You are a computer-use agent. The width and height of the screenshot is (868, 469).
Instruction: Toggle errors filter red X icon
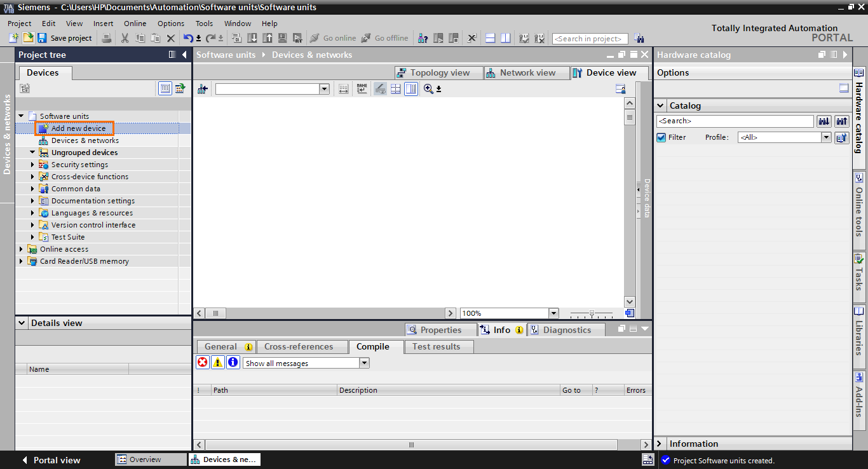[x=203, y=362]
